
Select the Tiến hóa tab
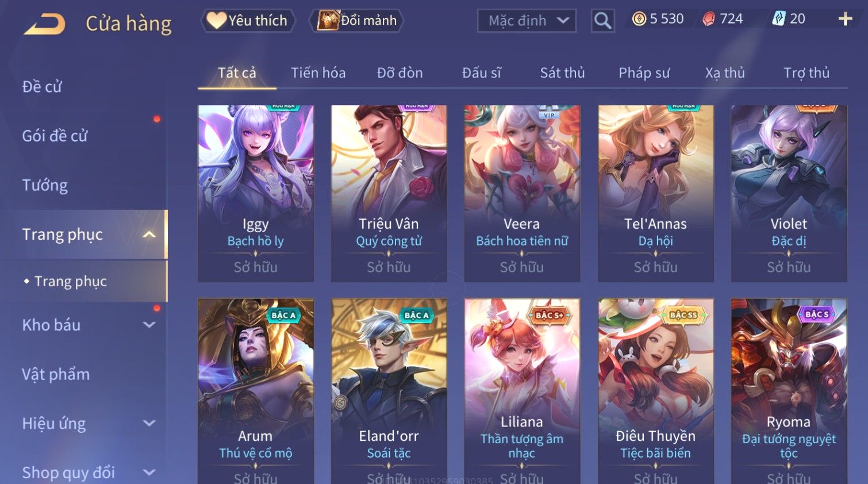(x=318, y=73)
